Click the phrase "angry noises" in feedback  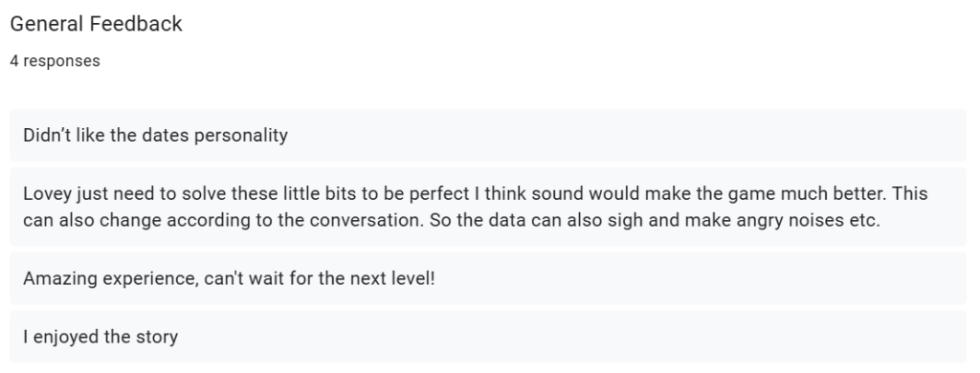click(791, 221)
